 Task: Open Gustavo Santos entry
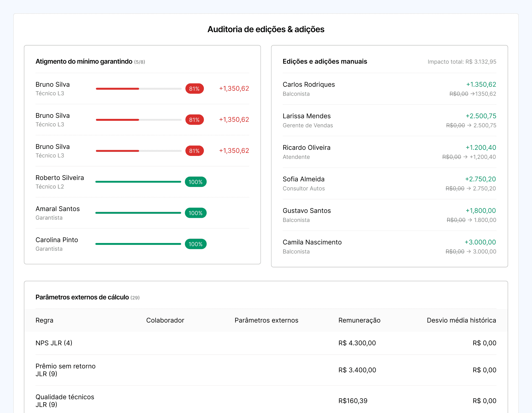[307, 211]
